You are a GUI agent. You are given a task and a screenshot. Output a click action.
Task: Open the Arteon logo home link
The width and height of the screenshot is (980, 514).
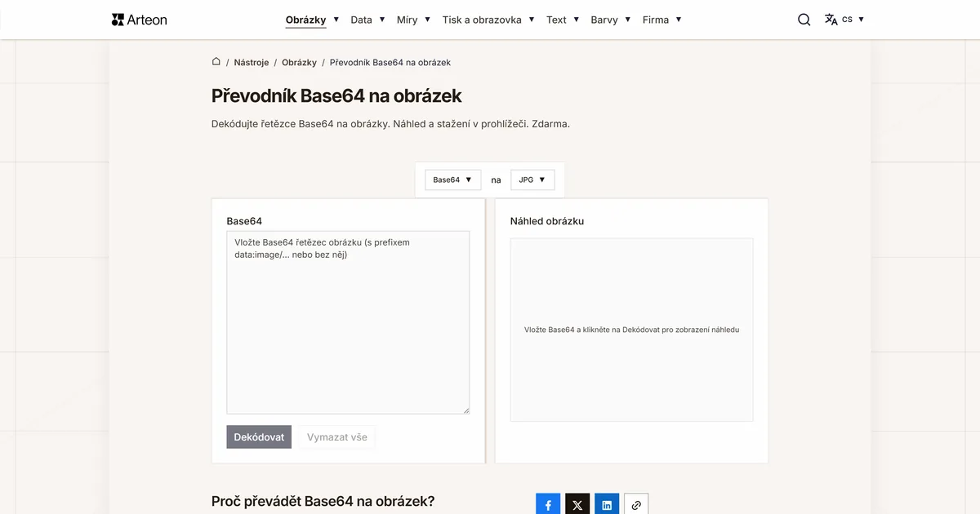click(x=140, y=20)
